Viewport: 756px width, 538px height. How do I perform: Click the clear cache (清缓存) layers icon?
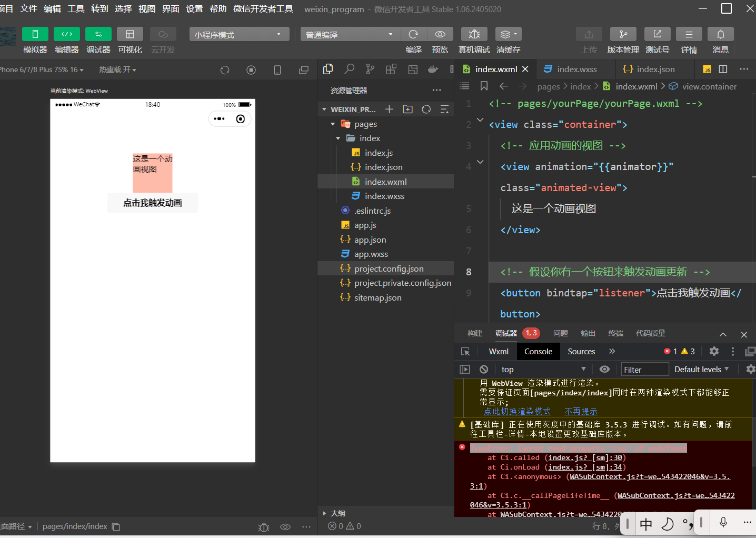click(x=509, y=34)
